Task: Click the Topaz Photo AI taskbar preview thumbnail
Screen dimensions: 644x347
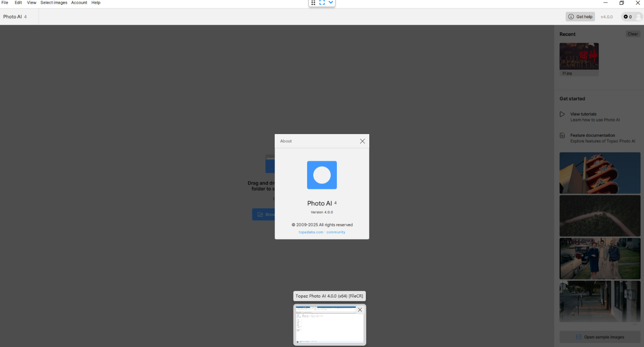Action: point(329,324)
